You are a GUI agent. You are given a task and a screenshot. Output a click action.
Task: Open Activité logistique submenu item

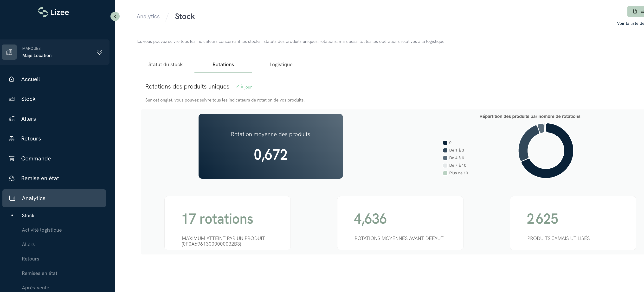pyautogui.click(x=42, y=230)
